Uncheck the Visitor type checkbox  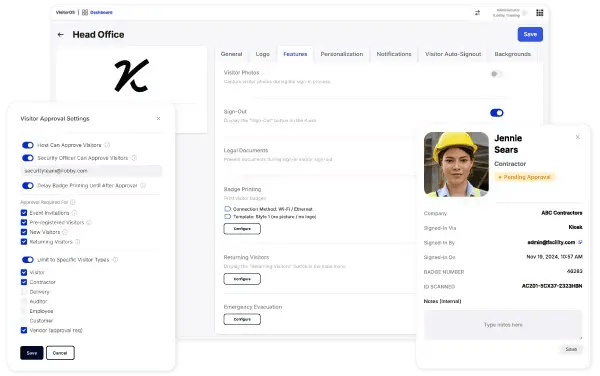point(24,272)
